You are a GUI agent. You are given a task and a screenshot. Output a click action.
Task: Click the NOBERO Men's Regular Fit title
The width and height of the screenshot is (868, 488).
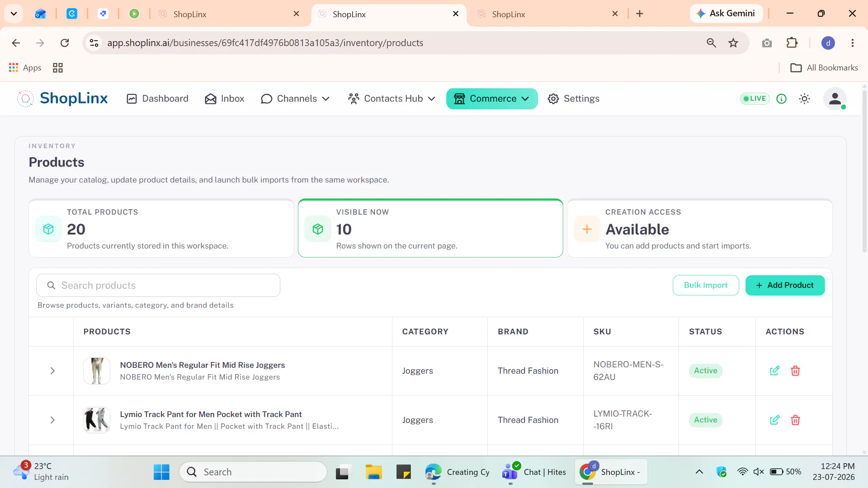click(202, 365)
